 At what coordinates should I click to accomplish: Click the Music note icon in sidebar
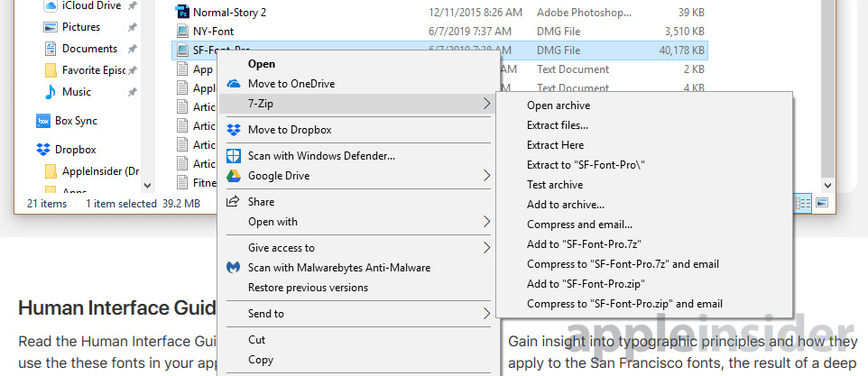(50, 92)
